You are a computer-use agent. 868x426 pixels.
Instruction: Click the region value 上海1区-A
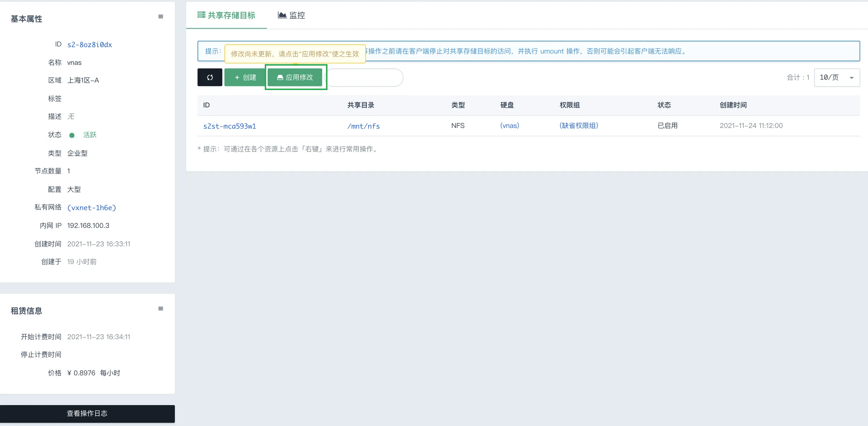coord(83,80)
